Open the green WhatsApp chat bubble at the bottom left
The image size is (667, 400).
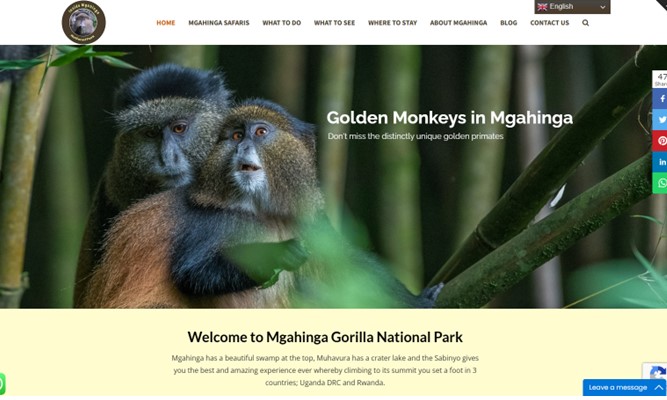coord(2,384)
